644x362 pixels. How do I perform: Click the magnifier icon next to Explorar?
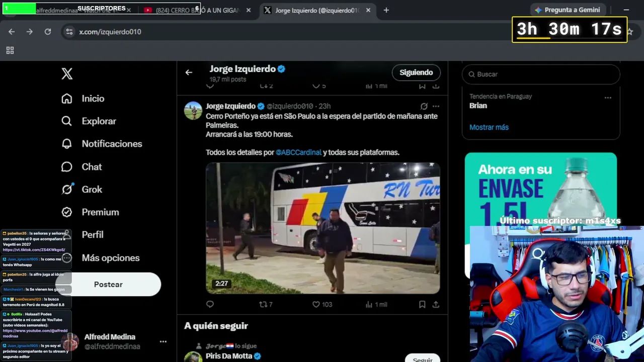click(67, 121)
